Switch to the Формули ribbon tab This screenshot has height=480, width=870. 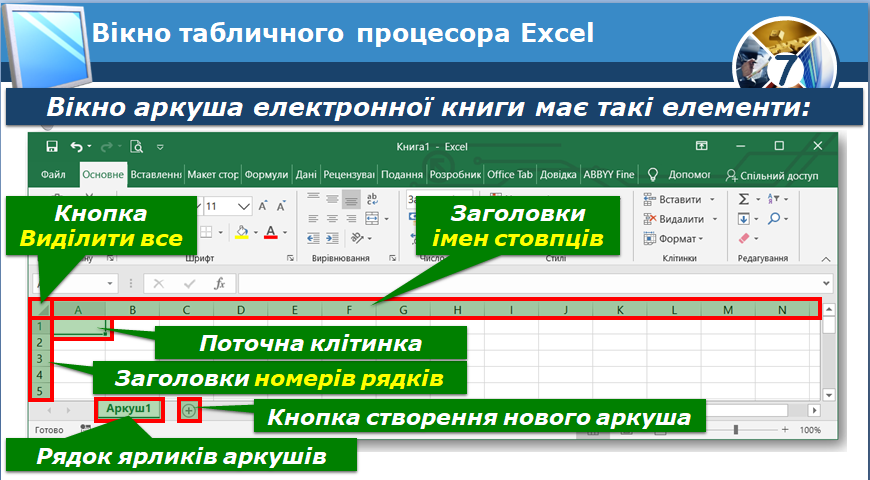coord(266,175)
